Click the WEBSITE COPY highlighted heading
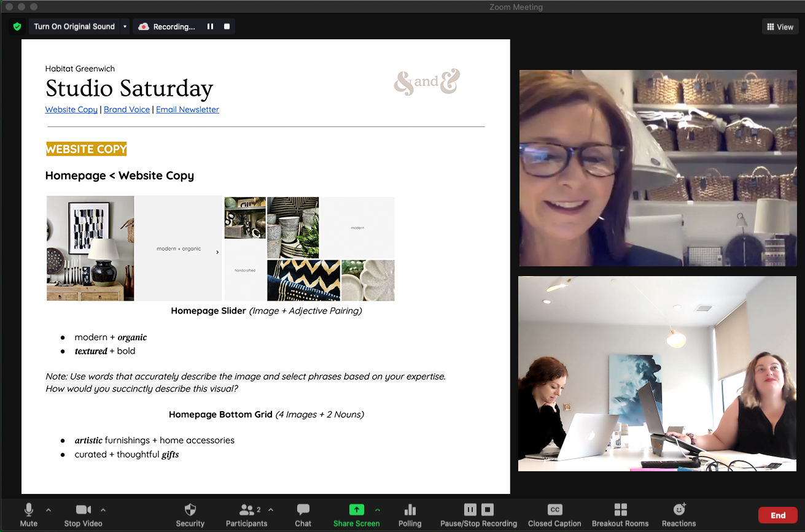The width and height of the screenshot is (805, 532). [87, 148]
